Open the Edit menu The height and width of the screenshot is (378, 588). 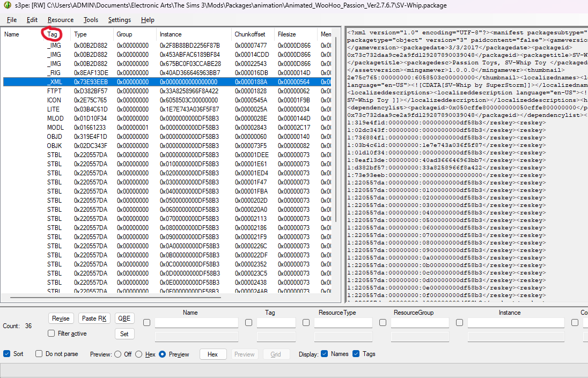[32, 20]
